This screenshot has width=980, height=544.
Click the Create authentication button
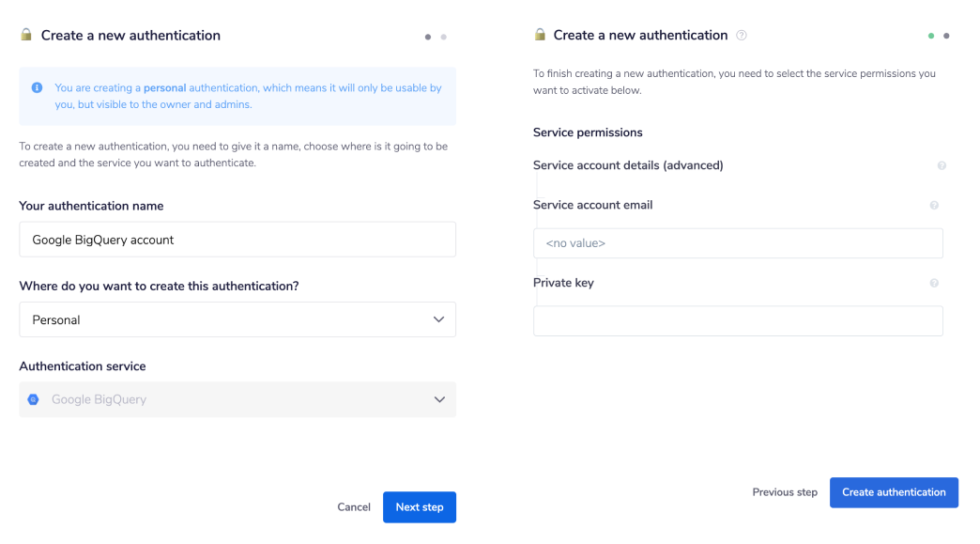(x=894, y=492)
